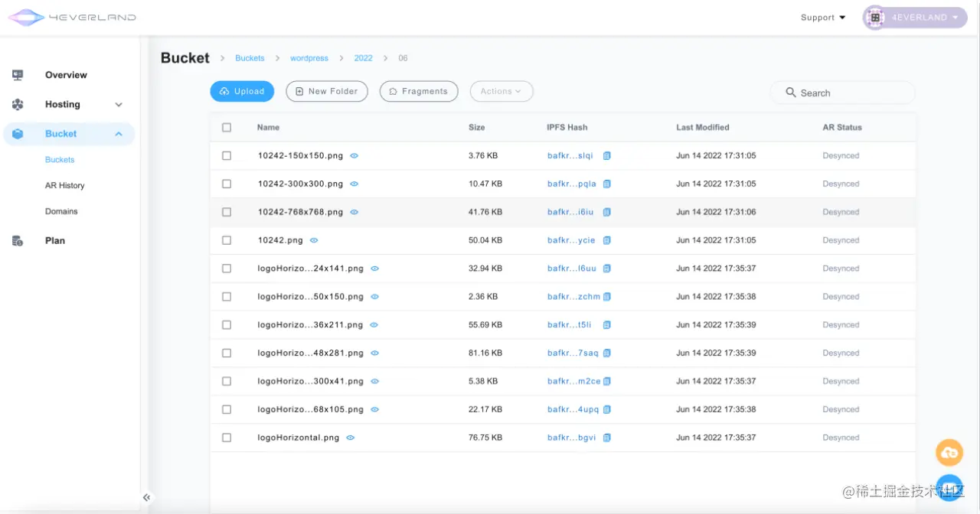Image resolution: width=980 pixels, height=514 pixels.
Task: Select checkbox for logoHorizontal.png
Action: pyautogui.click(x=227, y=438)
